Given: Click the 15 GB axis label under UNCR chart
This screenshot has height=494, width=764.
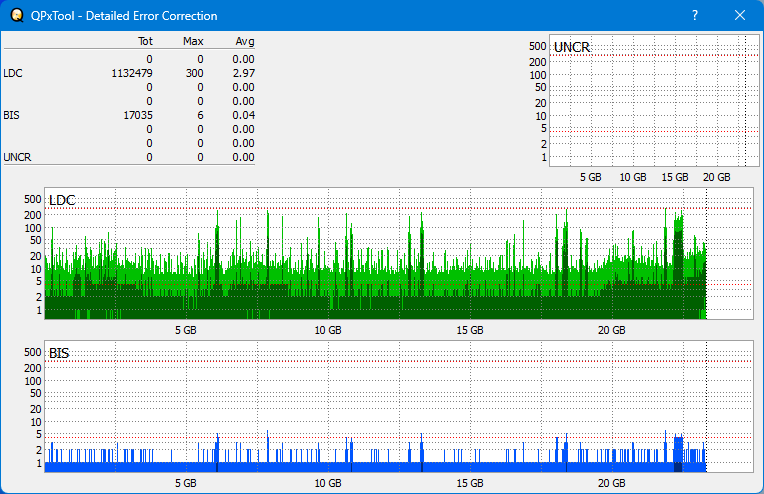Looking at the screenshot, I should click(x=675, y=177).
